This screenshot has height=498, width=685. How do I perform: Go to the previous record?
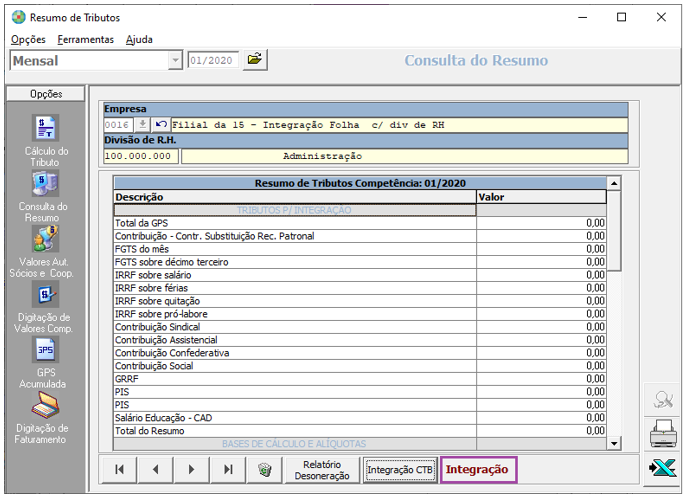[156, 470]
